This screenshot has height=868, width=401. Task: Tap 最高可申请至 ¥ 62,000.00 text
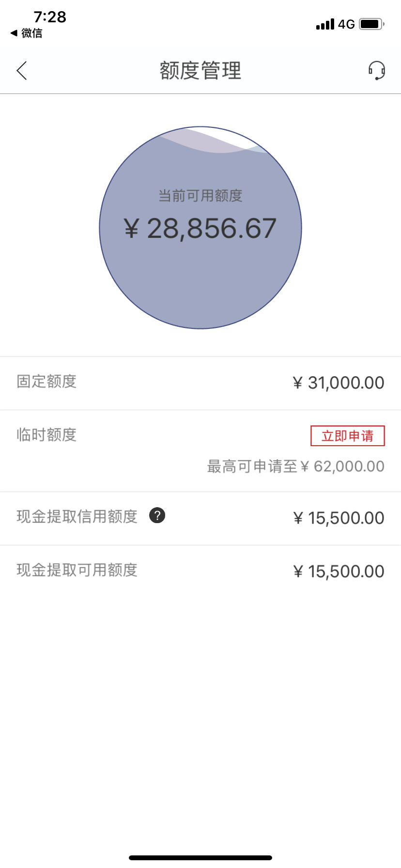pyautogui.click(x=296, y=466)
